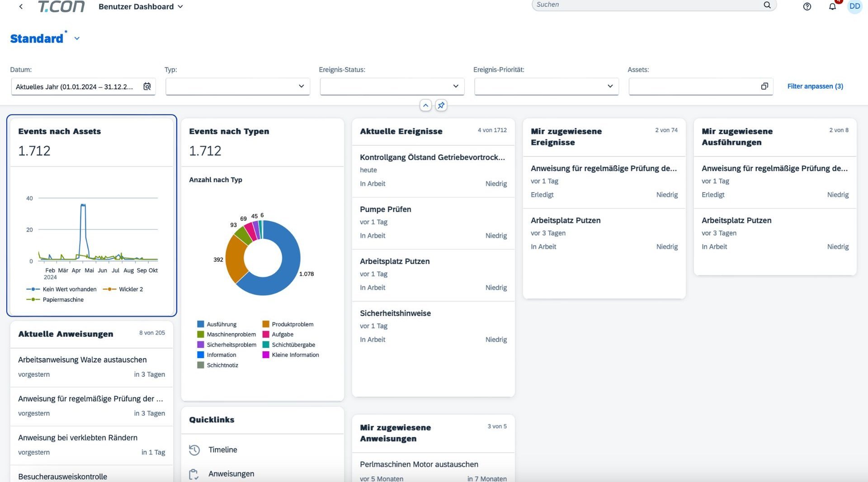Screen dimensions: 868x482
Task: Select Schichtübergabe legend swatch
Action: (266, 345)
